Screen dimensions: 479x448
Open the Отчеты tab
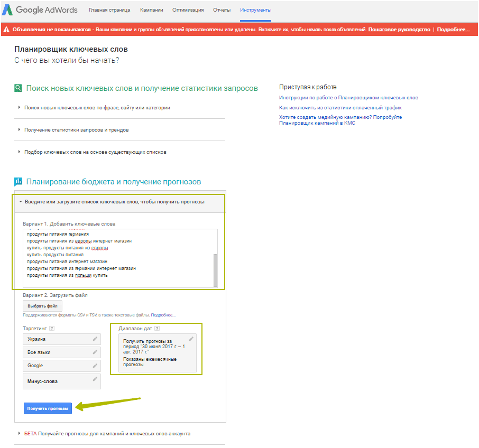(x=222, y=10)
